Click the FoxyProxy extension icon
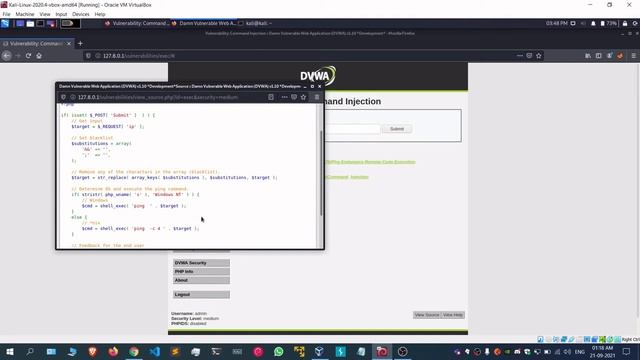Screen dimensions: 640x360 click(x=620, y=56)
